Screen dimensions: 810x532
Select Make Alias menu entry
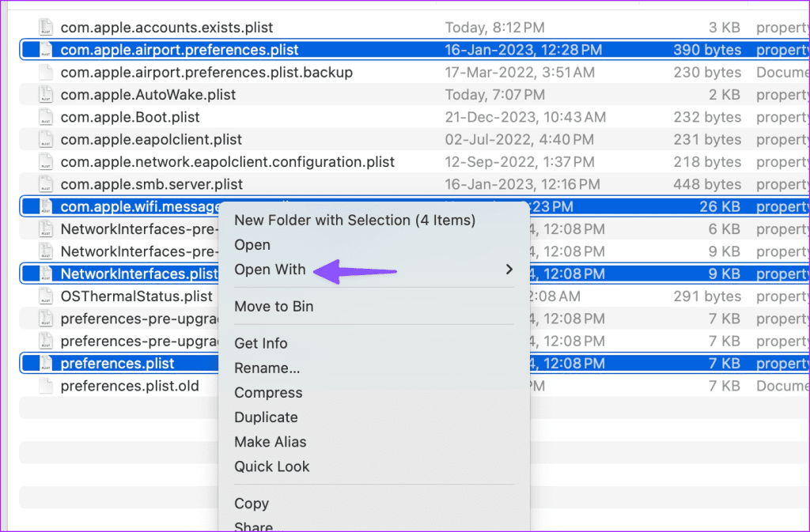point(270,442)
